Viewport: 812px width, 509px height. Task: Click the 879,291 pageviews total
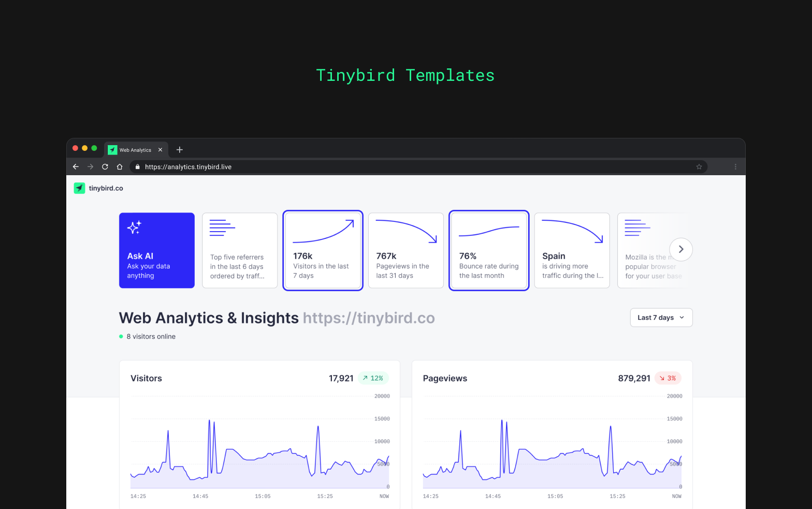coord(634,378)
